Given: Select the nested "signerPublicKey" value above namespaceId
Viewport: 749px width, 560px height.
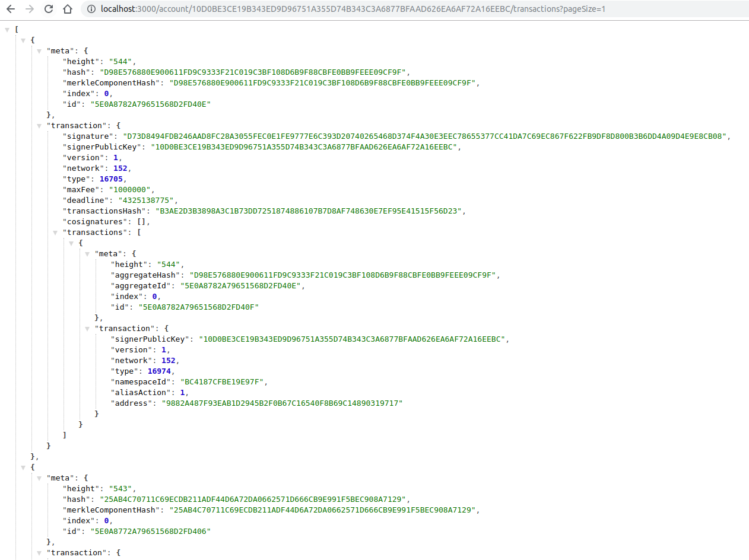Looking at the screenshot, I should pyautogui.click(x=351, y=339).
